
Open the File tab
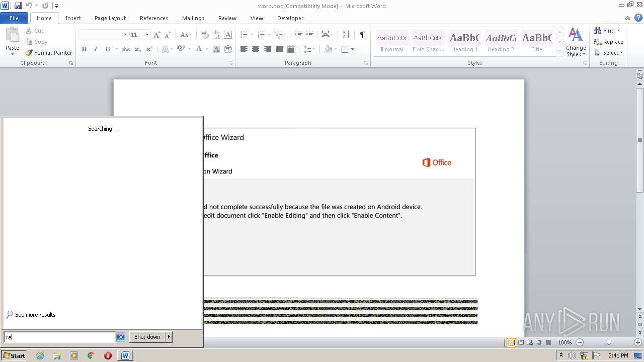pyautogui.click(x=14, y=18)
